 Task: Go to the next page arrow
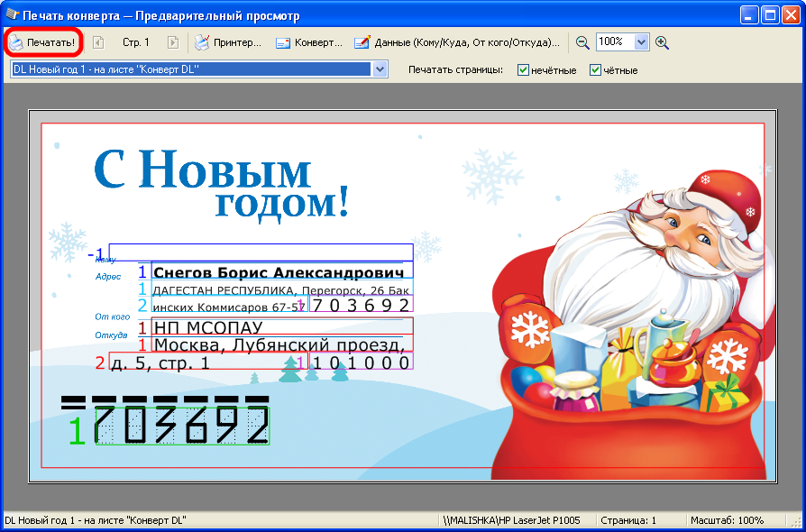(172, 42)
